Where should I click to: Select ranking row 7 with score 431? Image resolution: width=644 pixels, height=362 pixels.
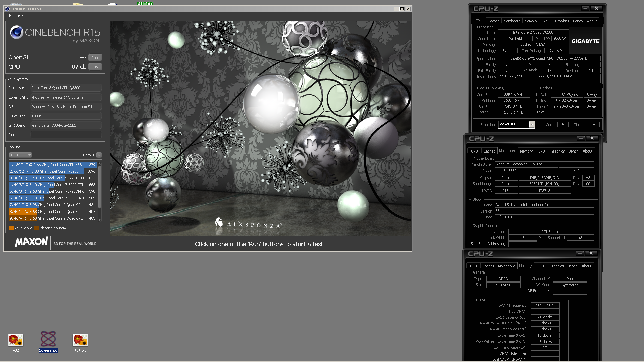coord(53,205)
